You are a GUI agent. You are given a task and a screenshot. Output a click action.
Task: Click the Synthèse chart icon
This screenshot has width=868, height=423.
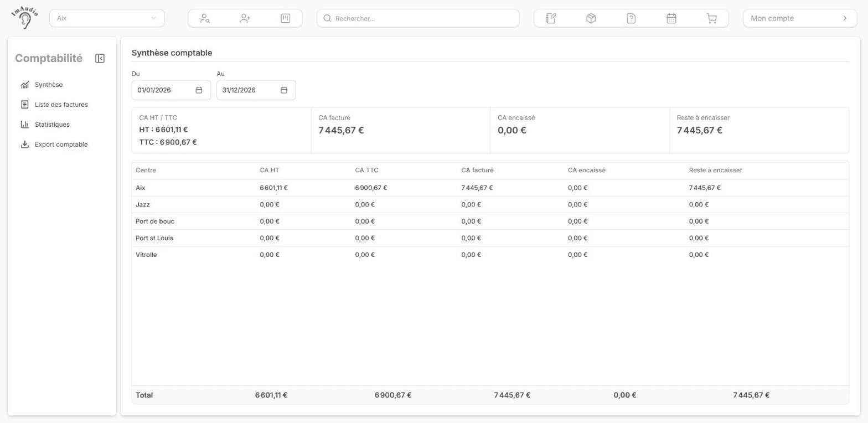point(25,85)
